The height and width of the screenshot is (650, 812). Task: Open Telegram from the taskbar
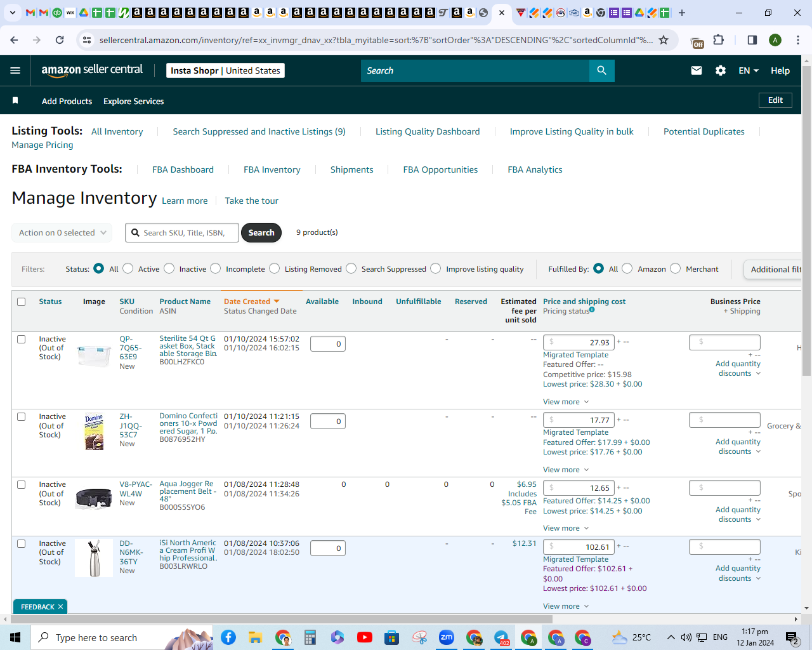(501, 637)
